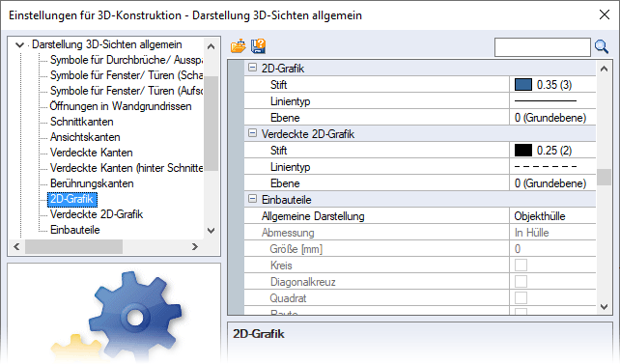Image resolution: width=620 pixels, height=364 pixels.
Task: Open Allgemeine Darstellung Objekthülle value
Action: 552,216
